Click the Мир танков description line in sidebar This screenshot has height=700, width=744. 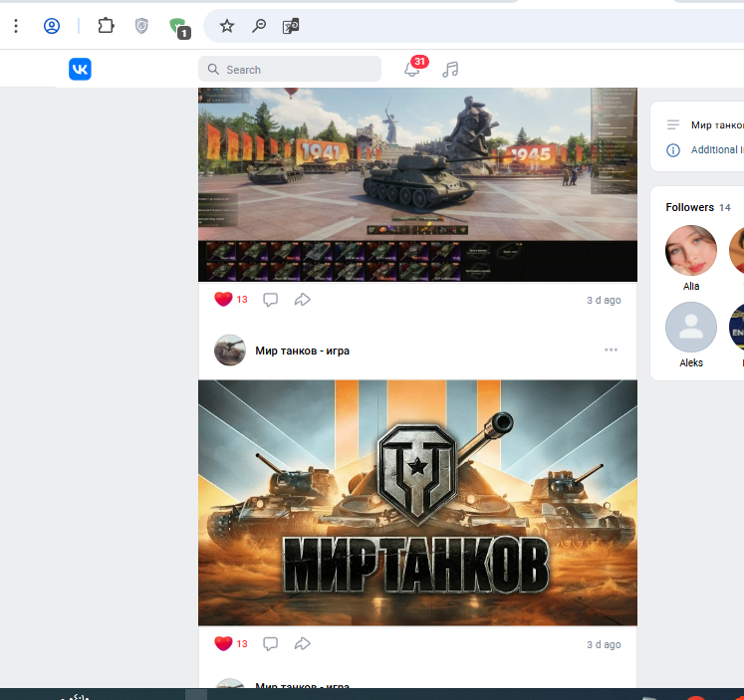pyautogui.click(x=717, y=124)
